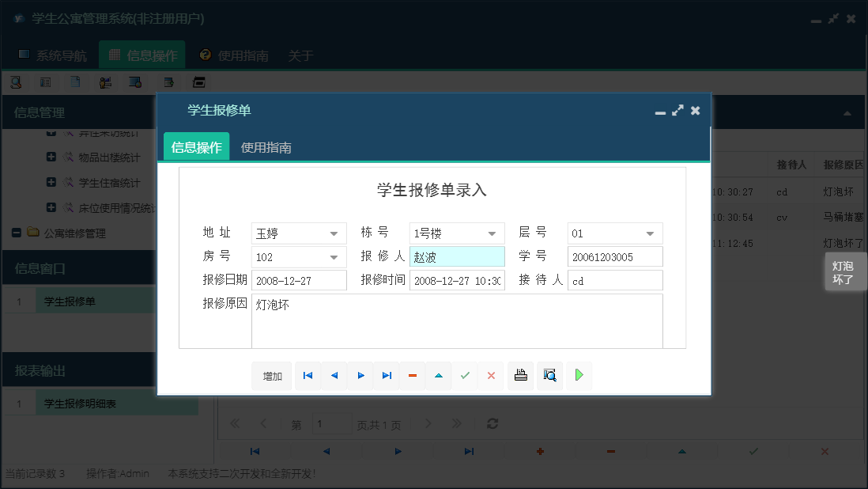Screen dimensions: 868x489
Task: Select the search/magnifier tool in the main toolbar
Action: (16, 81)
